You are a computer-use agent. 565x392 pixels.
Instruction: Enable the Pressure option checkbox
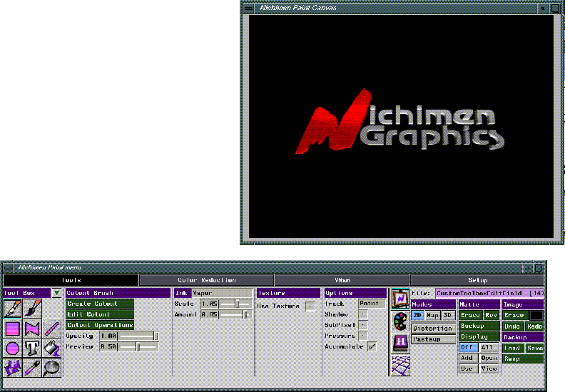(x=363, y=336)
